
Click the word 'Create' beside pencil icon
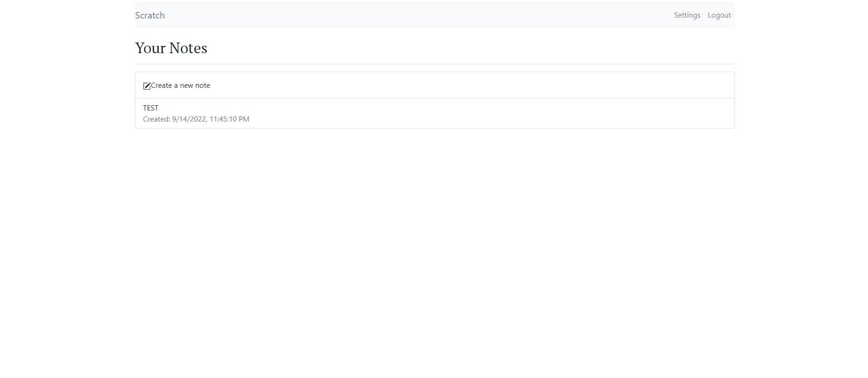tap(161, 85)
